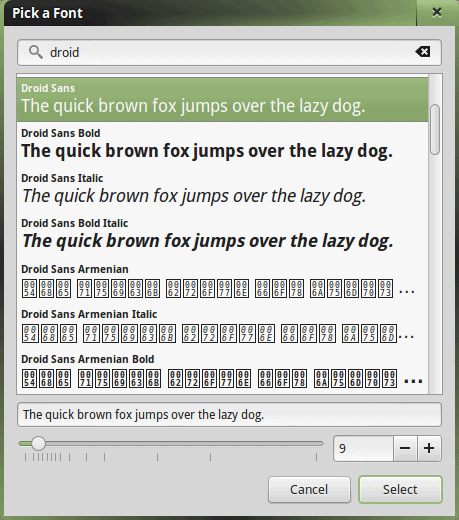
Task: Confirm font with Select button
Action: pos(400,489)
